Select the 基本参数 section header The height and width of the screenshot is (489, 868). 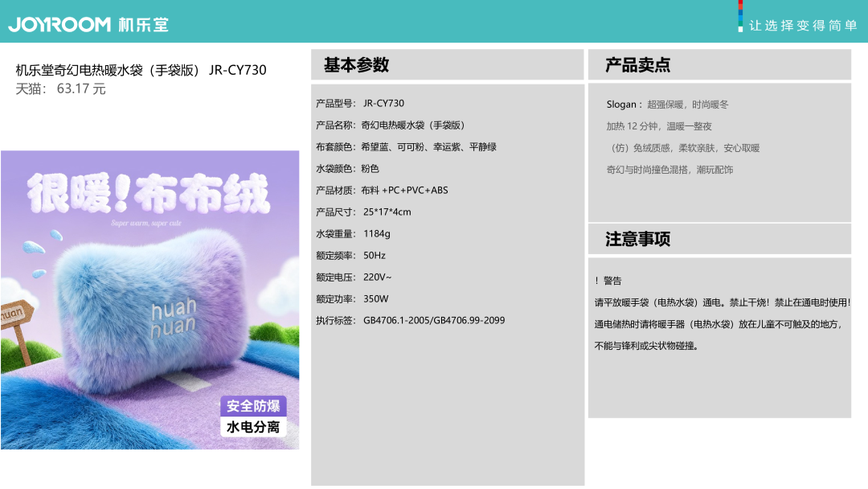(356, 65)
